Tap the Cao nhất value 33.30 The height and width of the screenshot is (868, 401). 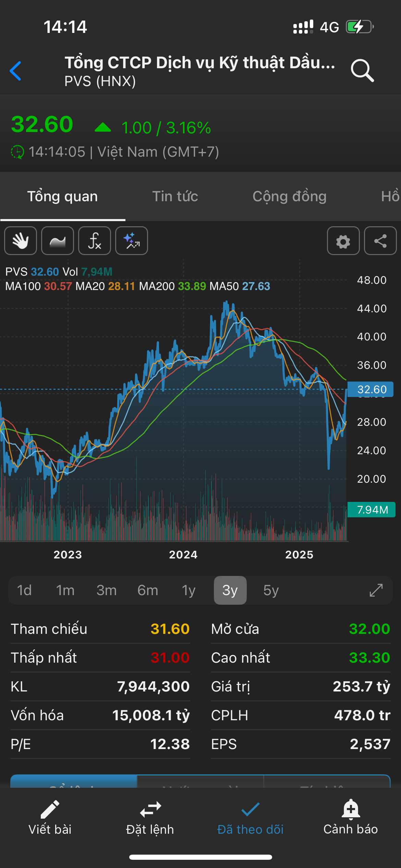click(369, 658)
